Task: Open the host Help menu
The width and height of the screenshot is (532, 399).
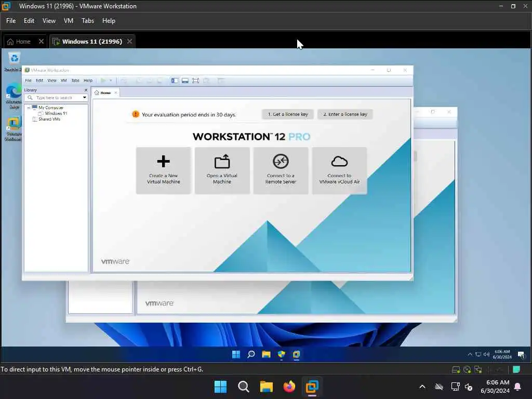Action: pos(109,21)
